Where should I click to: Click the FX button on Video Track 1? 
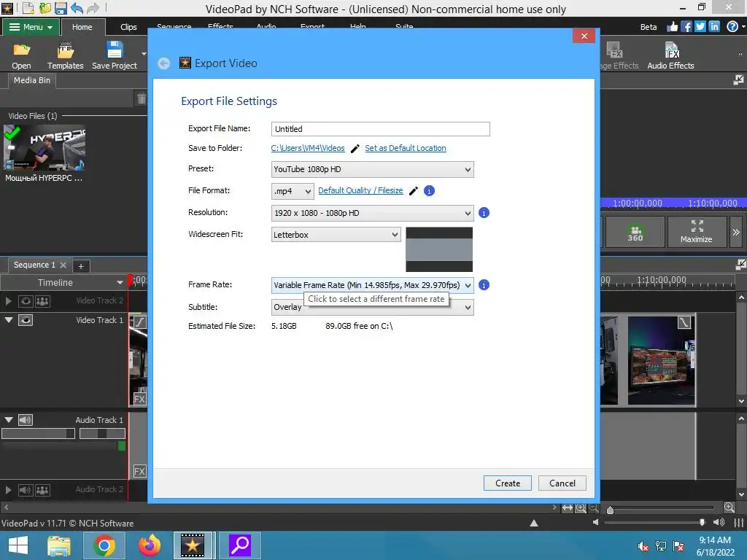coord(139,399)
